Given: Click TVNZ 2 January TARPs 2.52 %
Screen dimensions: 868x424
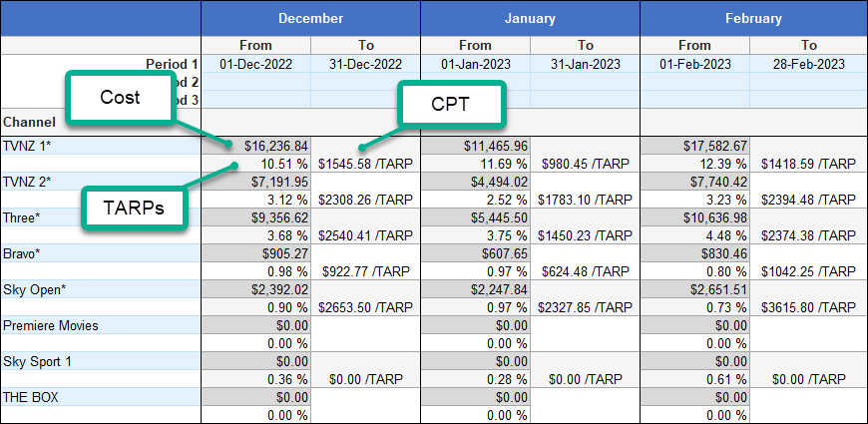Looking at the screenshot, I should 475,200.
